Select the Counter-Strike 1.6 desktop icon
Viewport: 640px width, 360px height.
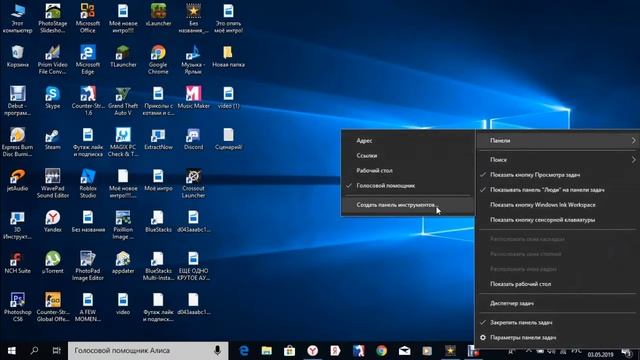88,101
